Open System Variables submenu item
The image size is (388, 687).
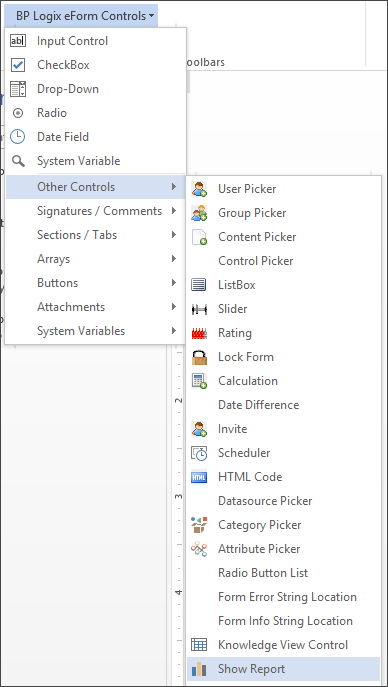[95, 330]
